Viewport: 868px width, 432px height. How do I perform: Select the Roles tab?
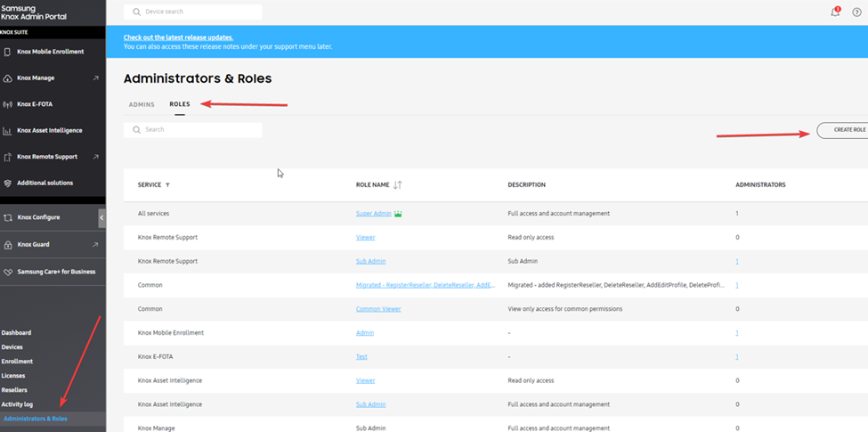180,104
